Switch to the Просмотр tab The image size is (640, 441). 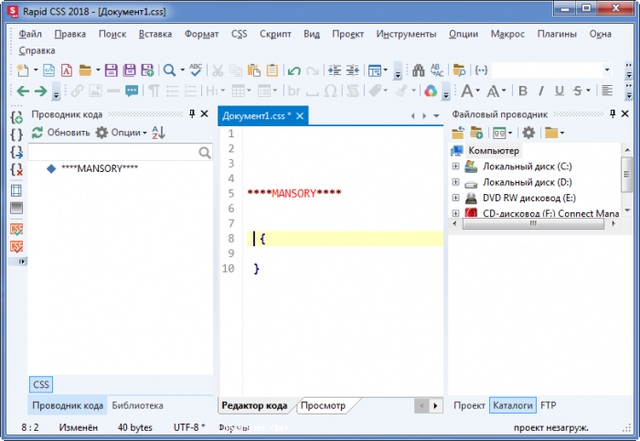[x=324, y=406]
